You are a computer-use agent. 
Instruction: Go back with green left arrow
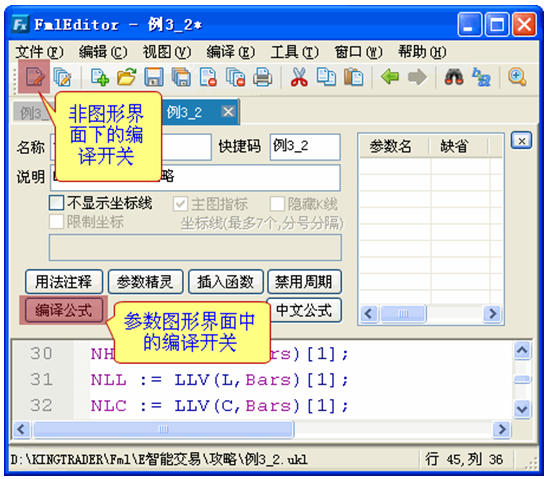tap(390, 77)
